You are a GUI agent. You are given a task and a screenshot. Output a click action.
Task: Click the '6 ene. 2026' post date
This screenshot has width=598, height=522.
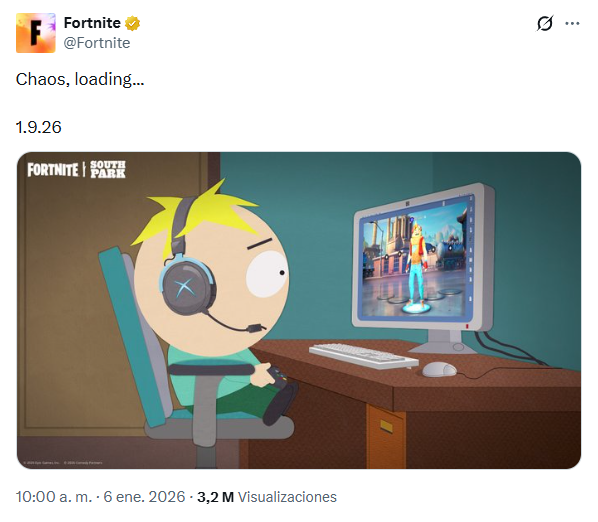(x=144, y=497)
